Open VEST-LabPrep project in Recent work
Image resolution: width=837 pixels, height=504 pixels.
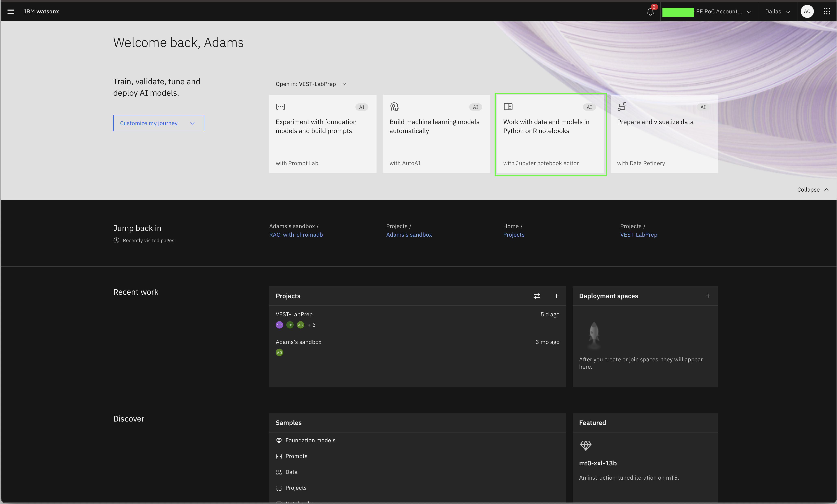(294, 314)
